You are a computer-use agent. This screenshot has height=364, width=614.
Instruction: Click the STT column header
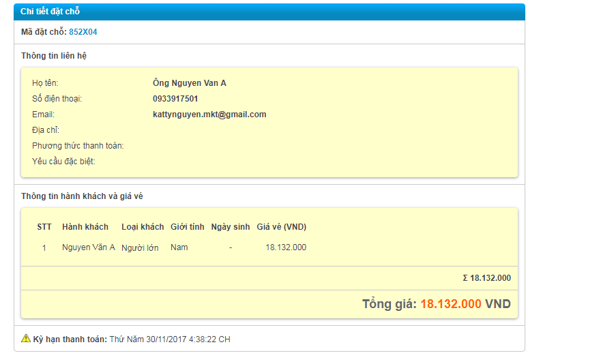pos(44,227)
